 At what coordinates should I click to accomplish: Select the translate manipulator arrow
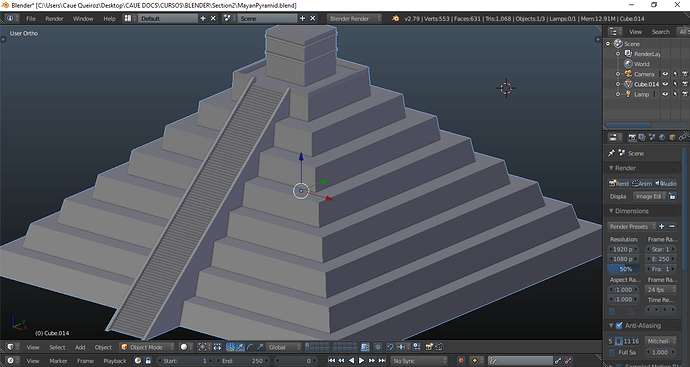point(240,347)
